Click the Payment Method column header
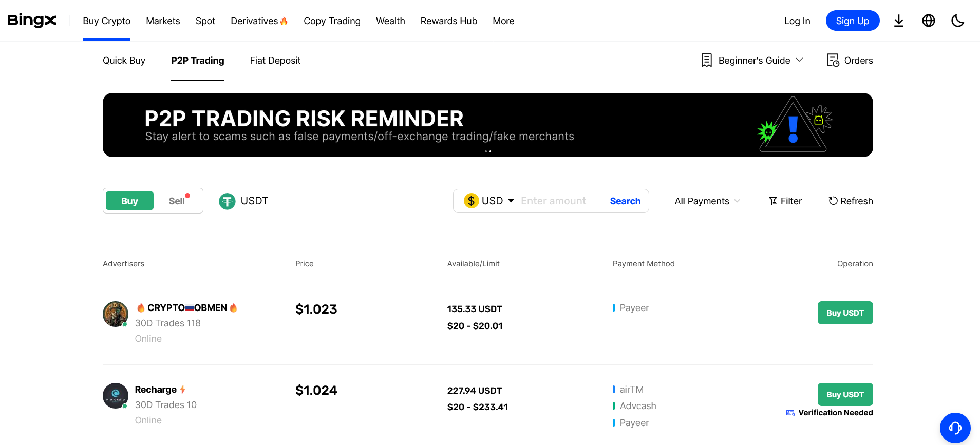980x445 pixels. point(644,264)
